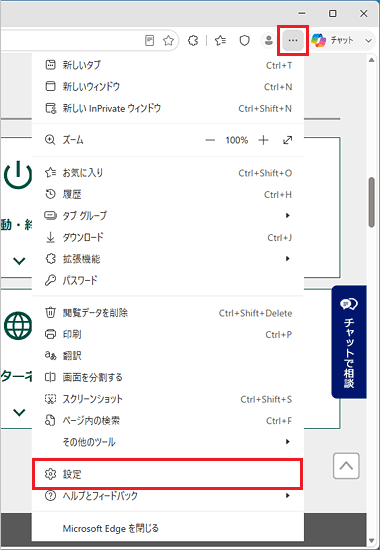Click the green globe icon on the page
Image resolution: width=380 pixels, height=550 pixels.
(18, 326)
